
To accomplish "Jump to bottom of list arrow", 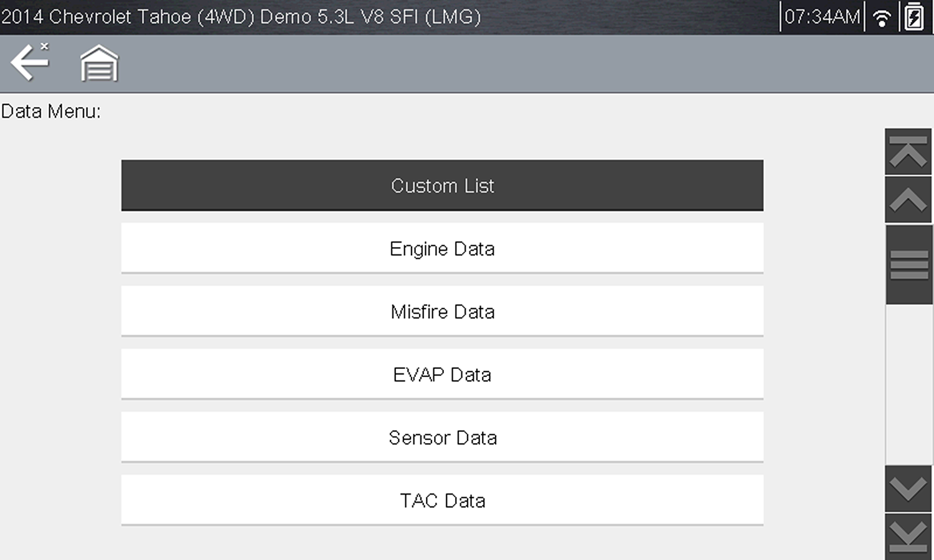I will [x=908, y=536].
